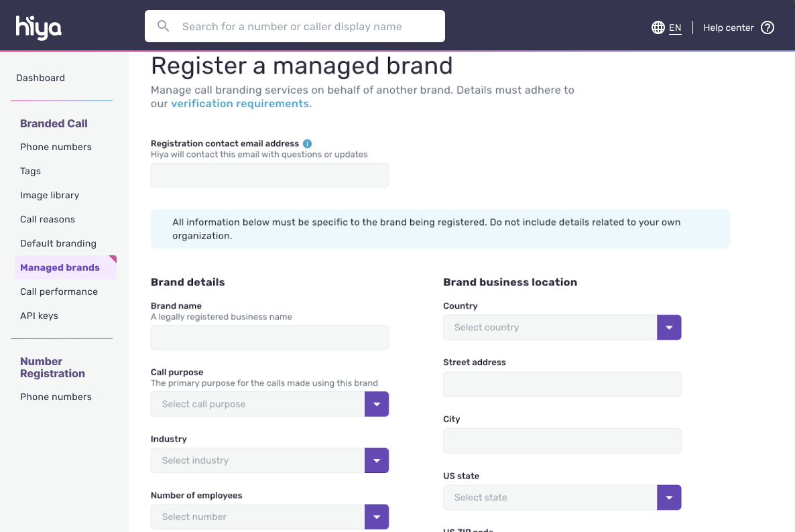Focus the Street address field
This screenshot has height=532, width=795.
pyautogui.click(x=562, y=385)
